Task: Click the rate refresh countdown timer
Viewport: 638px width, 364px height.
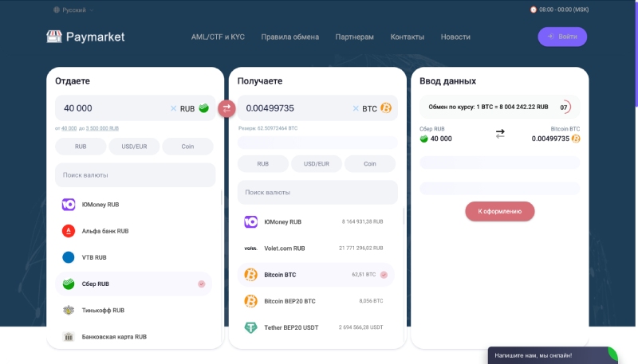Action: 565,108
